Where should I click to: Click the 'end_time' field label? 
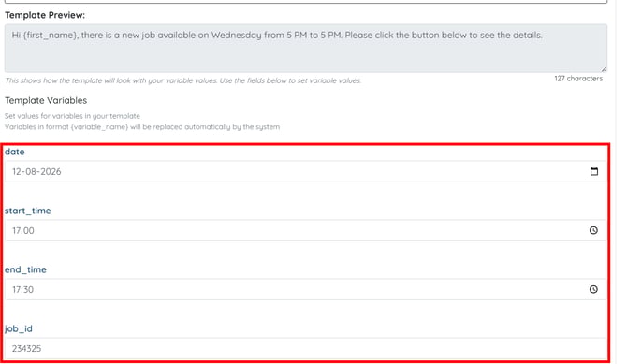pos(25,269)
